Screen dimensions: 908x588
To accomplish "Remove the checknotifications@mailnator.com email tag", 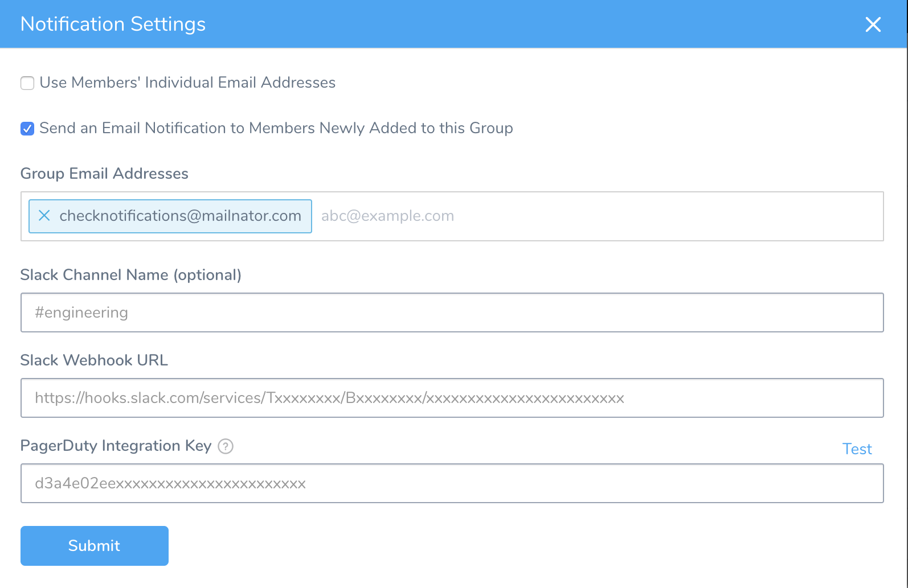I will coord(44,216).
